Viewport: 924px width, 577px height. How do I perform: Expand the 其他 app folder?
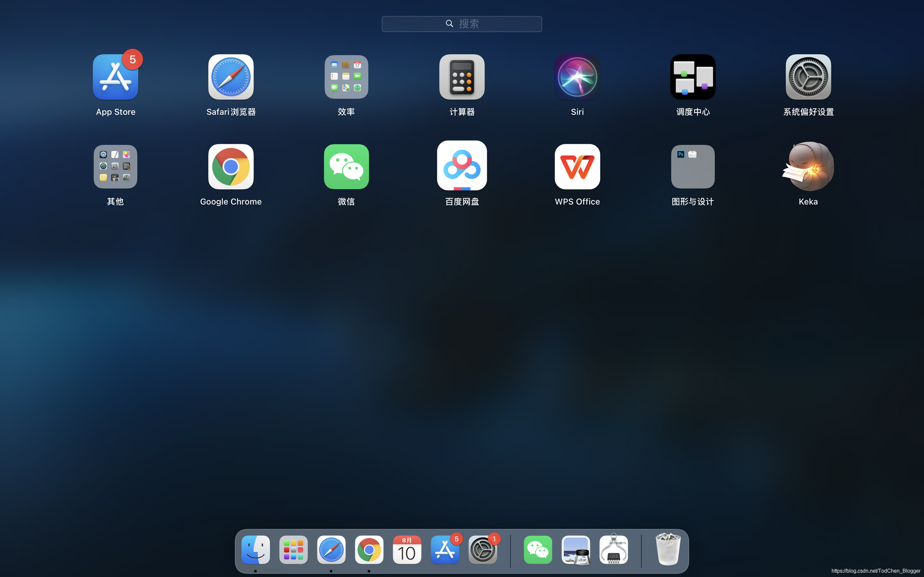click(x=115, y=167)
